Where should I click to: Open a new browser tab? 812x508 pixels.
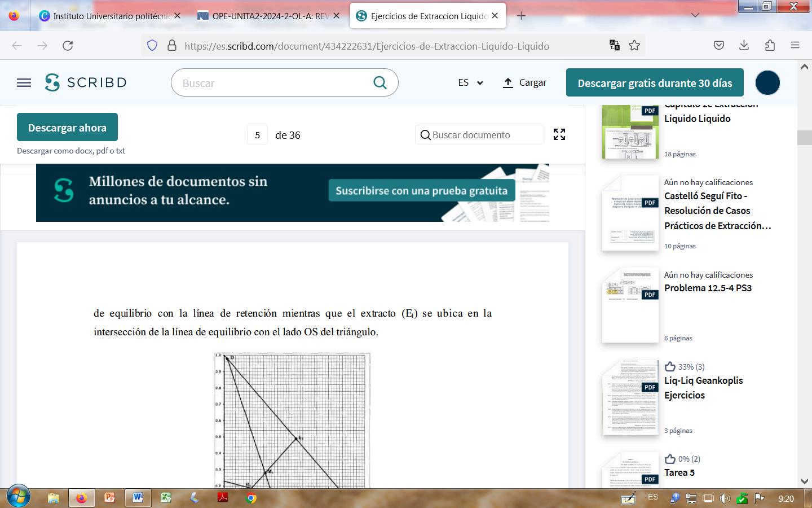[521, 16]
